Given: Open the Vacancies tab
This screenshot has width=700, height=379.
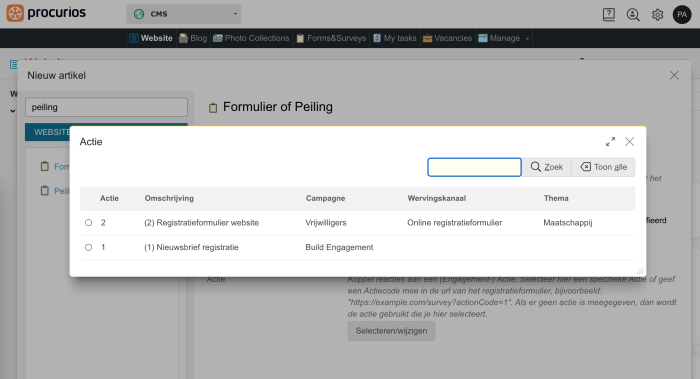Looking at the screenshot, I should [x=447, y=38].
